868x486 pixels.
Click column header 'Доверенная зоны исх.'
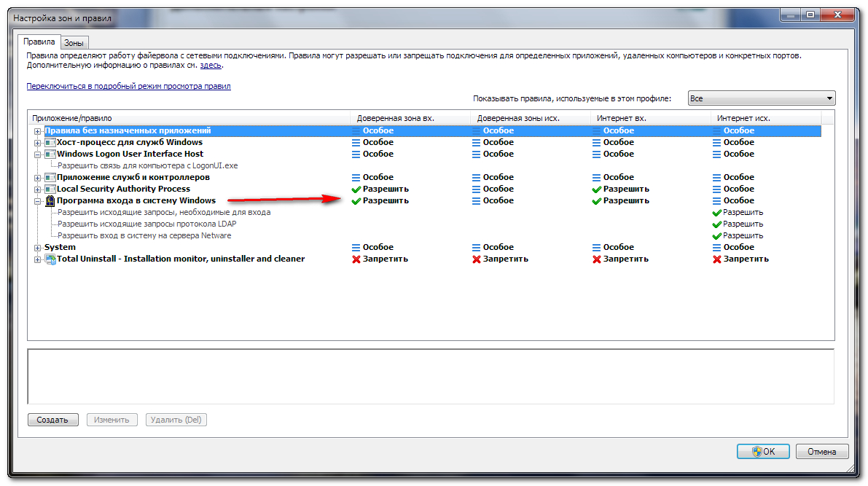tap(531, 118)
